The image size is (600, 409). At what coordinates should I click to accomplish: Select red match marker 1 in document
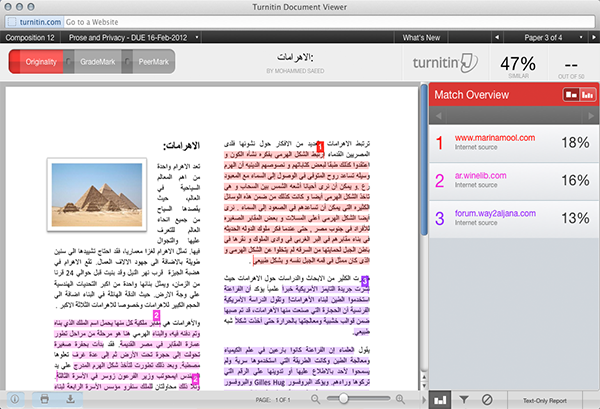pos(320,147)
